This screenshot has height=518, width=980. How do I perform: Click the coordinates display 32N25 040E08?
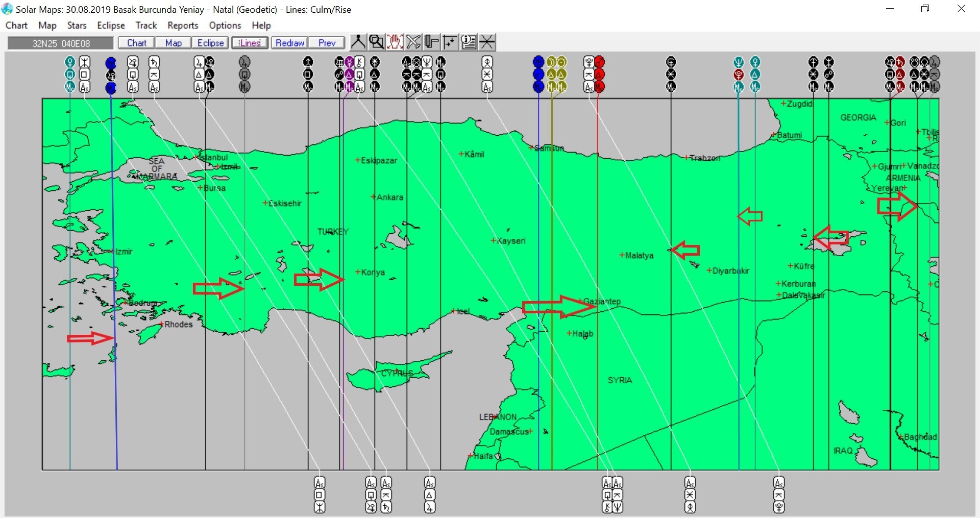coord(61,43)
